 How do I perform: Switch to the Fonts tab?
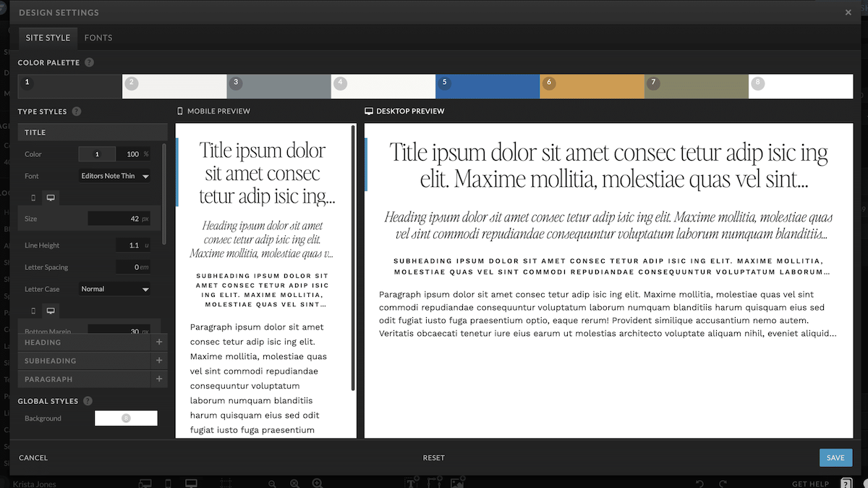pos(98,38)
